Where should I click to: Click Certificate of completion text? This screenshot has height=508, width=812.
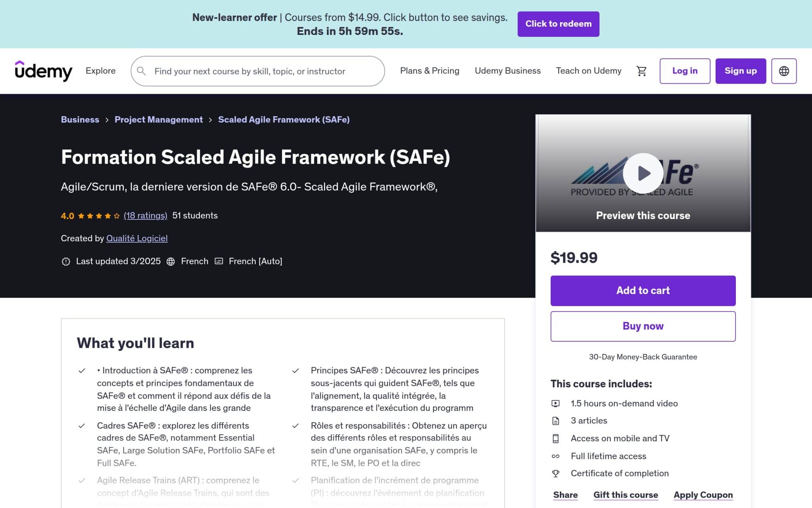point(619,473)
